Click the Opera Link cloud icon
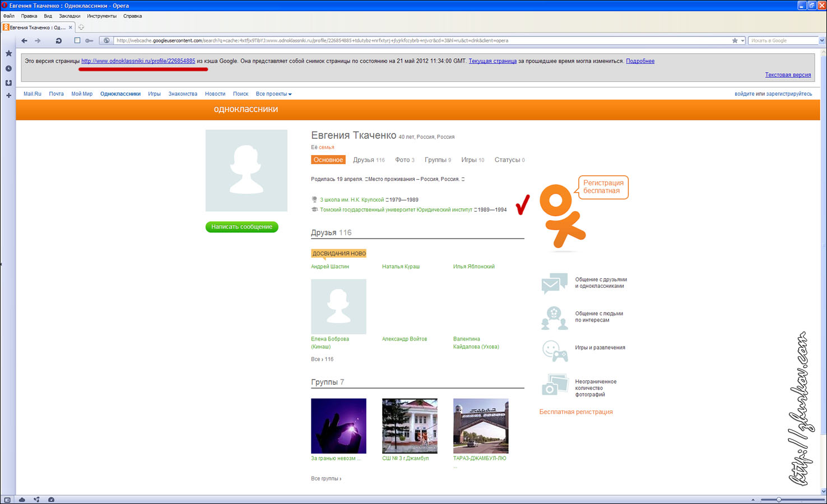 click(22, 500)
